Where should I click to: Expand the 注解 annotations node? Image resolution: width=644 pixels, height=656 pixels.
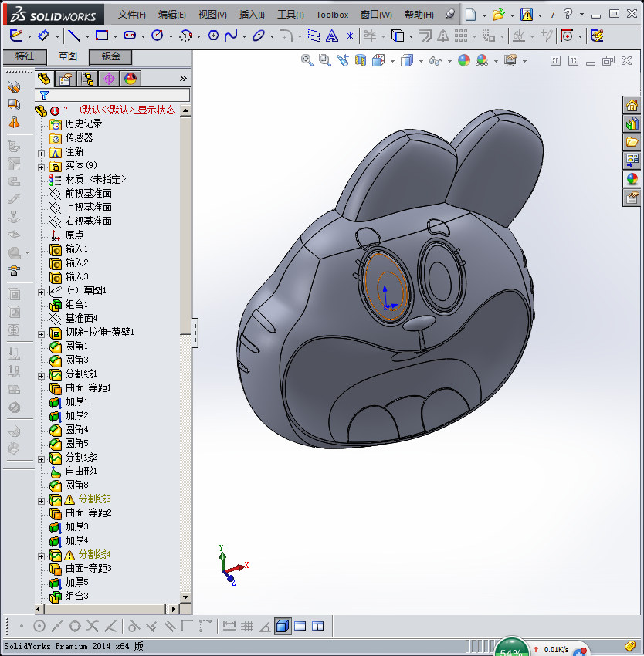point(41,154)
